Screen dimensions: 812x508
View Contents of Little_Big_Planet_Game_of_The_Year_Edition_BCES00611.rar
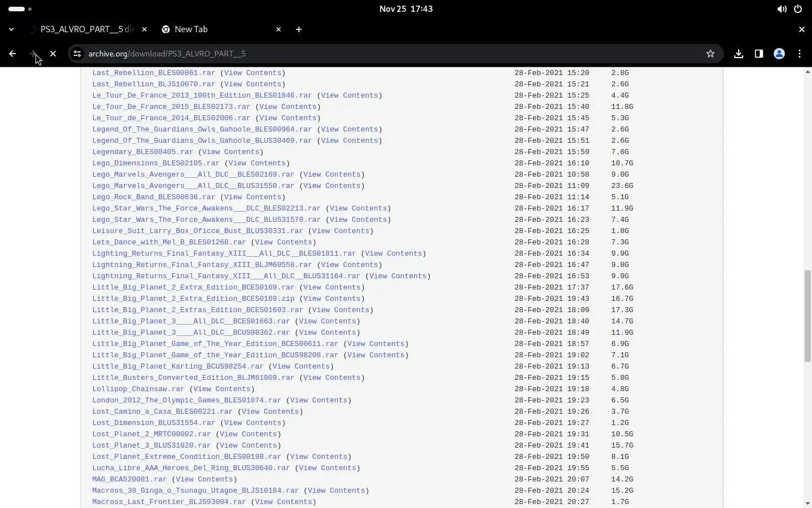point(376,344)
